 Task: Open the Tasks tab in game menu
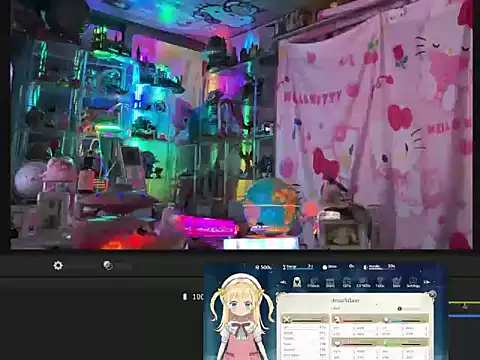click(x=380, y=283)
